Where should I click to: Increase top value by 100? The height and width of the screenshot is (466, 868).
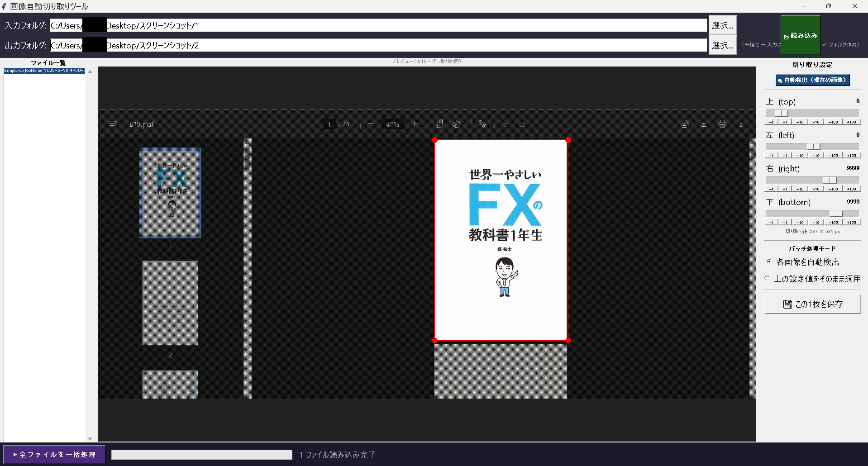(851, 122)
